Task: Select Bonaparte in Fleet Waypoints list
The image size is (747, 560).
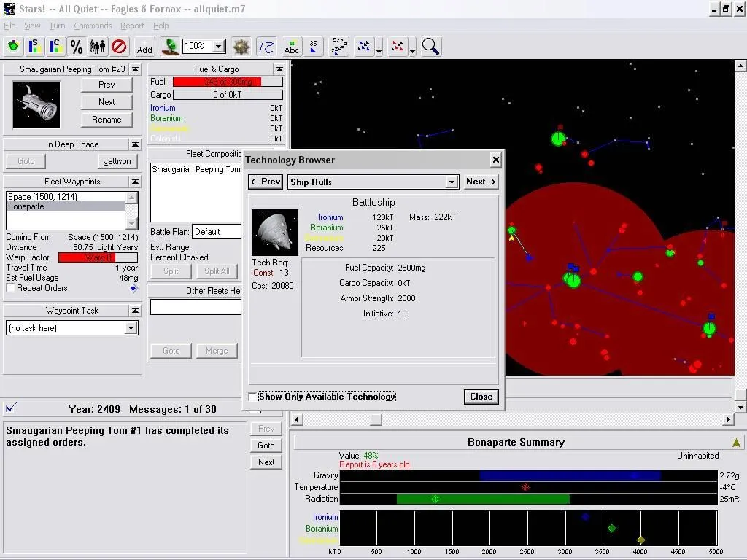Action: pos(66,206)
